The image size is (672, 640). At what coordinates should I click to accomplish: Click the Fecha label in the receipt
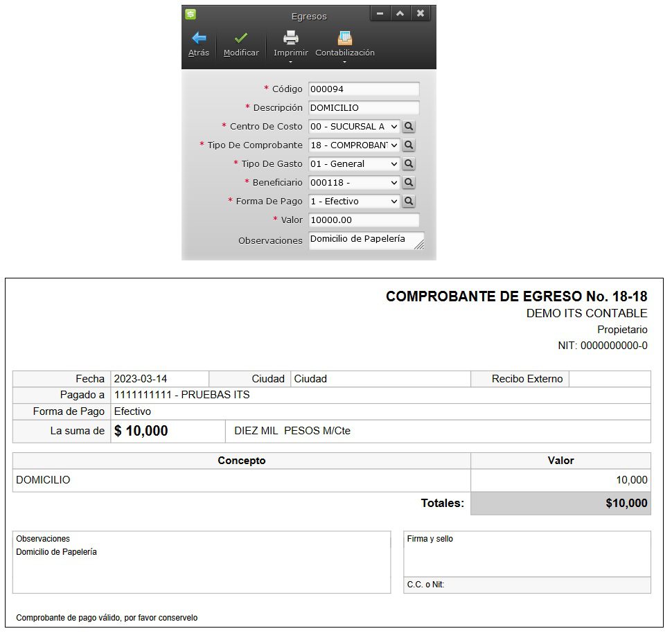[90, 379]
